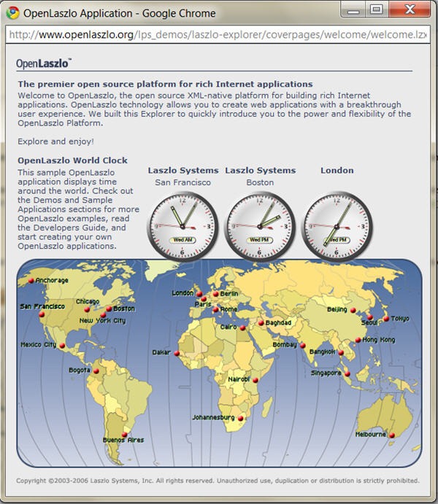Select the Nairobi red marker
438x504 pixels.
[255, 380]
